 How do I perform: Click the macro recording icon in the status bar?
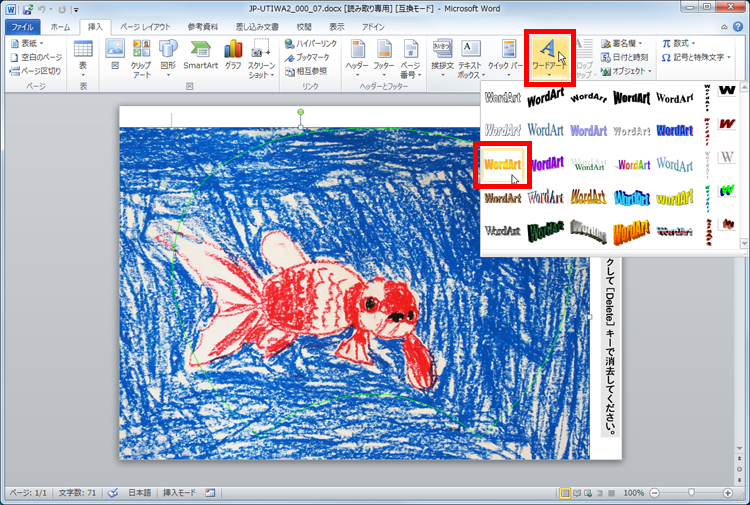210,493
